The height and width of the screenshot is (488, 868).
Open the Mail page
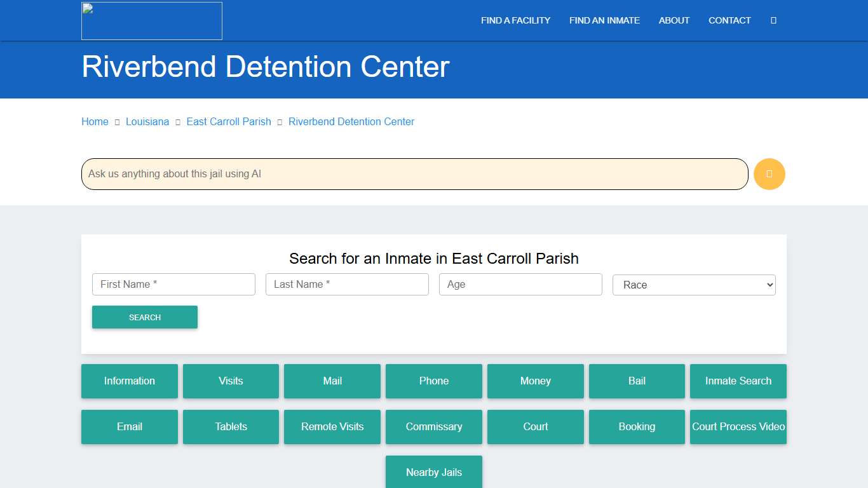[332, 381]
